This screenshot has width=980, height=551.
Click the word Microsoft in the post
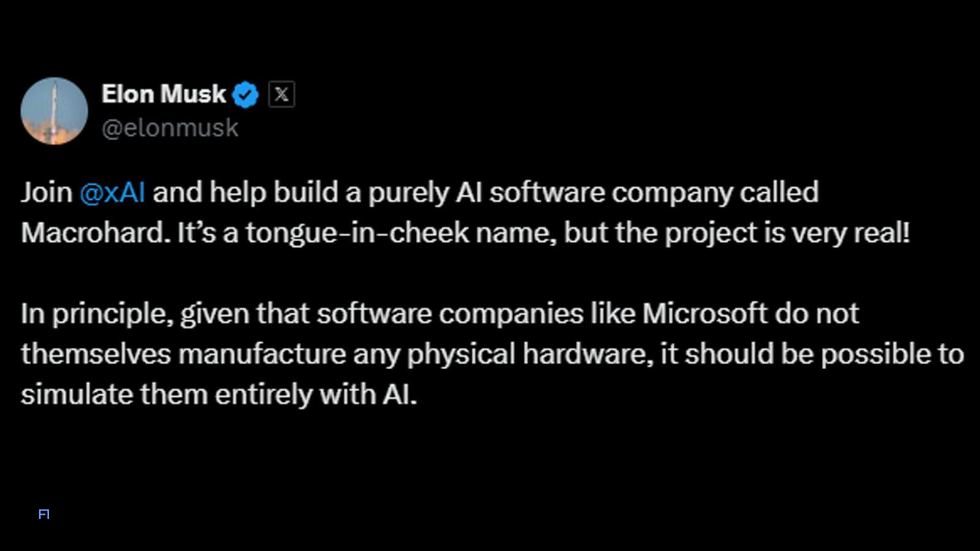[x=704, y=313]
